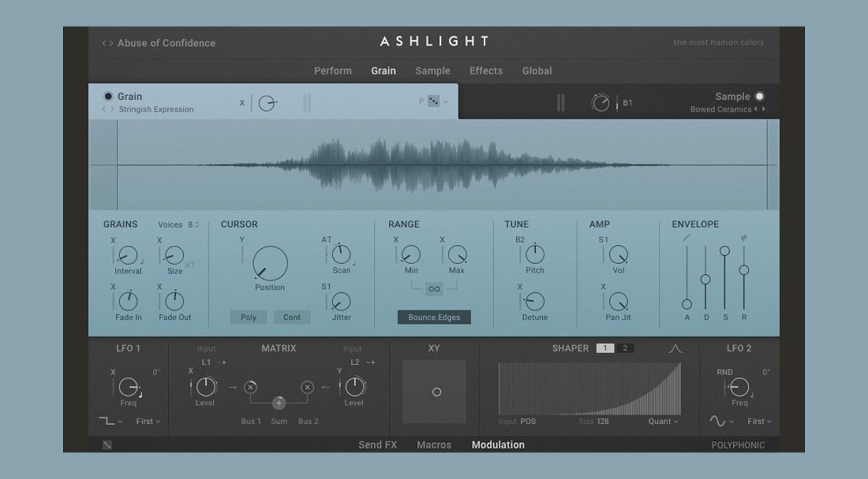The width and height of the screenshot is (868, 479).
Task: Click the Detune knob
Action: [x=535, y=301]
